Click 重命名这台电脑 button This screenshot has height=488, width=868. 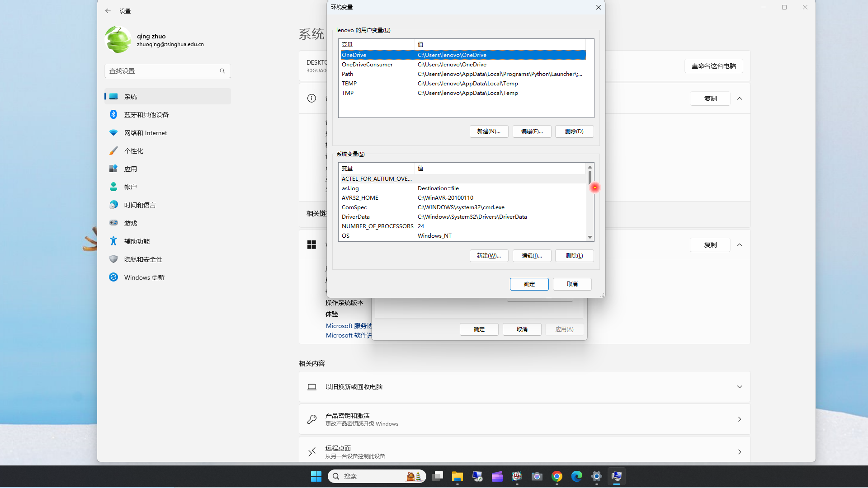pyautogui.click(x=713, y=66)
